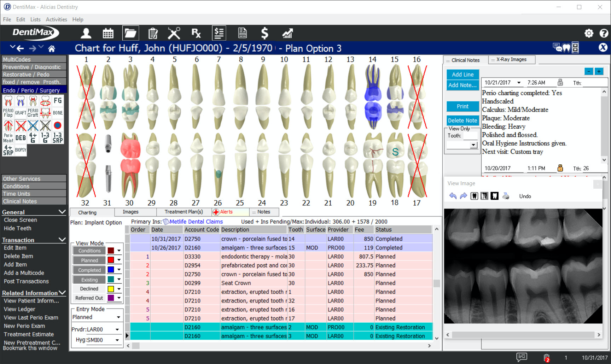Open the Rx prescriptions tool

[x=196, y=33]
